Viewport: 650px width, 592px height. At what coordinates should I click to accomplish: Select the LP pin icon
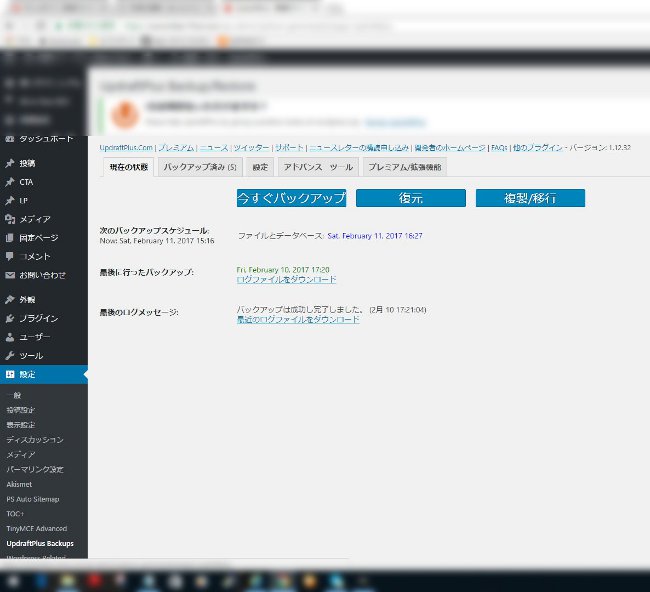coord(10,201)
